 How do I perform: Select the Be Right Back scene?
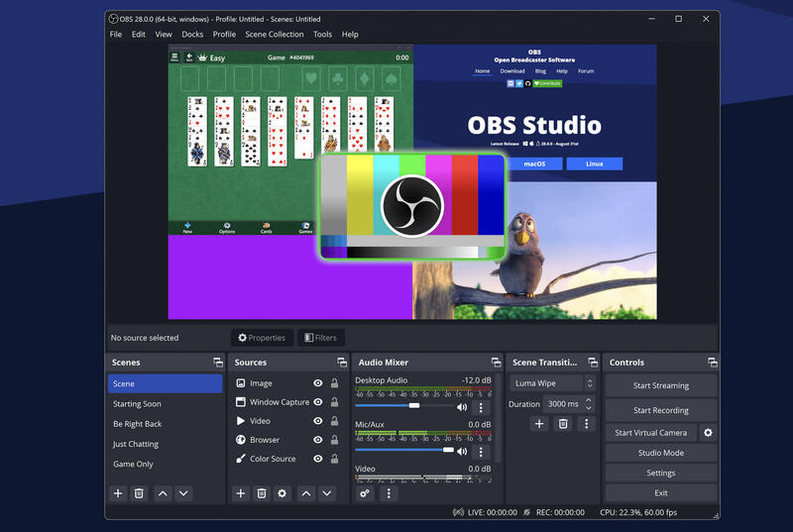(165, 424)
